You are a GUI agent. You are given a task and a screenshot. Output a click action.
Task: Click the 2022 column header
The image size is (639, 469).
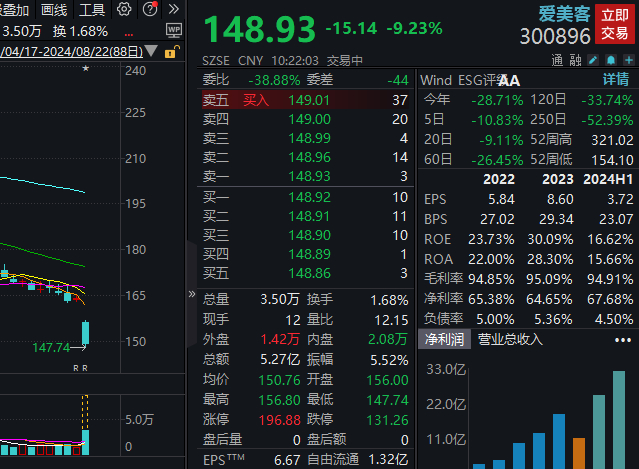click(x=499, y=179)
